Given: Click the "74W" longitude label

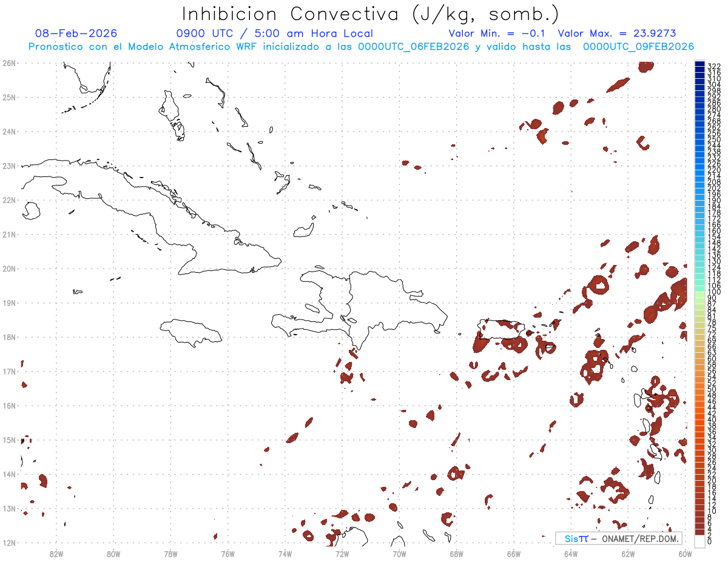Looking at the screenshot, I should coord(285,554).
